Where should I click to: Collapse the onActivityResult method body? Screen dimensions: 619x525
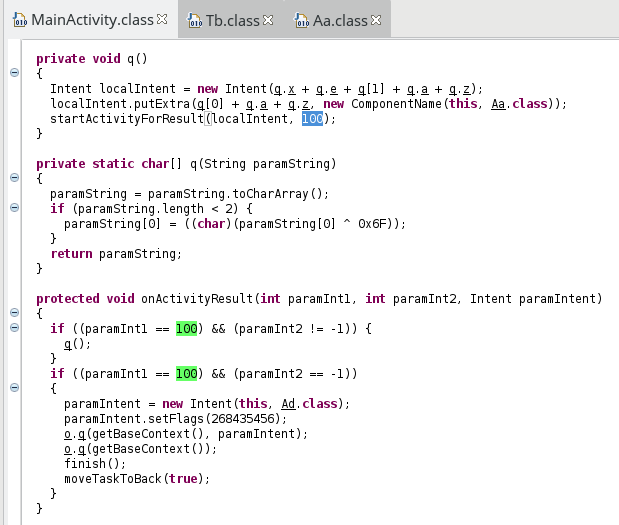(15, 313)
